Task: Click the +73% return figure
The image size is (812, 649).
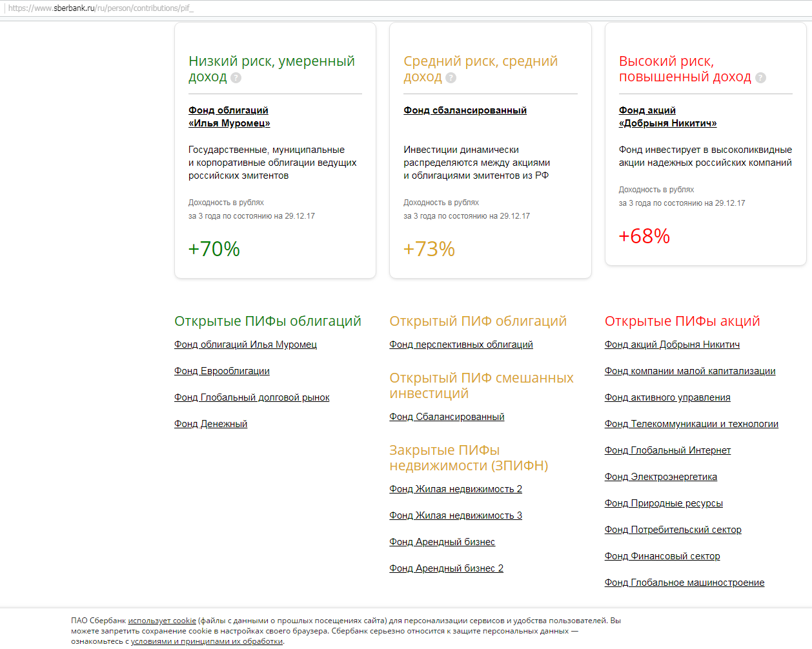Action: [429, 249]
